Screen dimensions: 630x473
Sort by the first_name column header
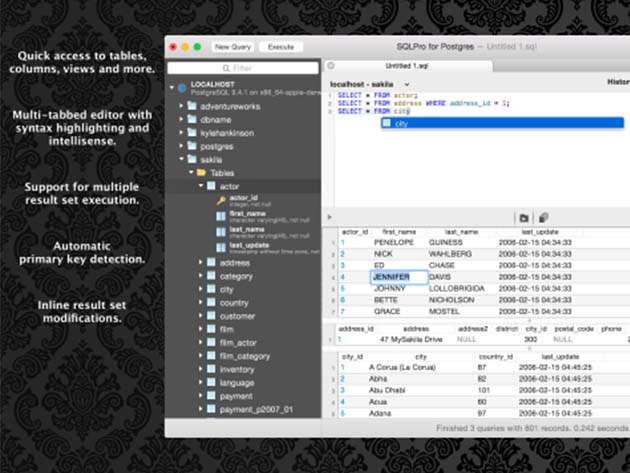tap(399, 232)
